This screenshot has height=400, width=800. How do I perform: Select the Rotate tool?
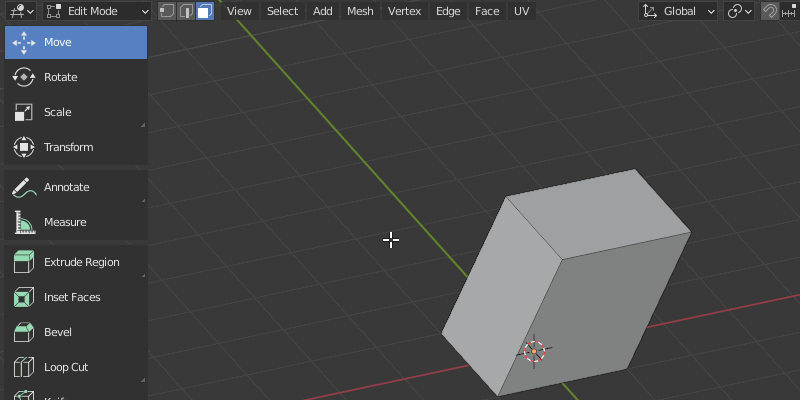(x=76, y=78)
